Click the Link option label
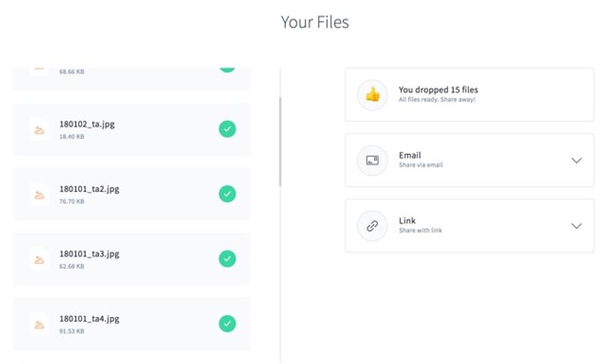 click(x=407, y=221)
